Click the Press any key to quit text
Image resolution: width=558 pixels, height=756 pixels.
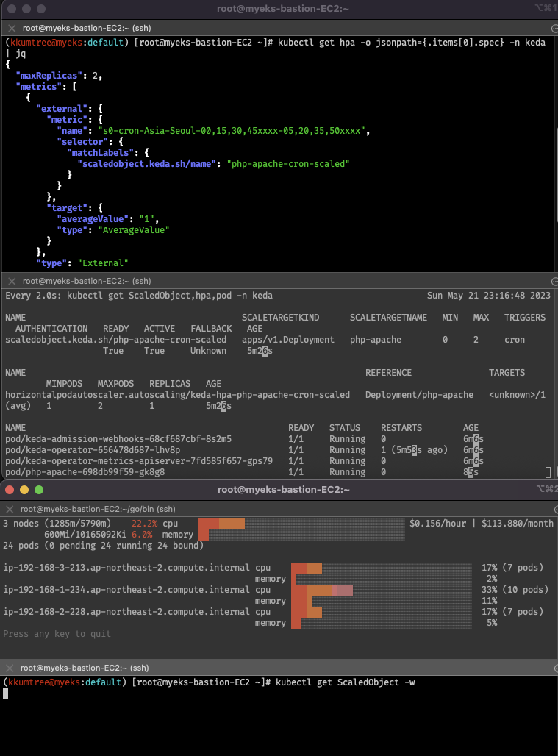click(x=57, y=634)
